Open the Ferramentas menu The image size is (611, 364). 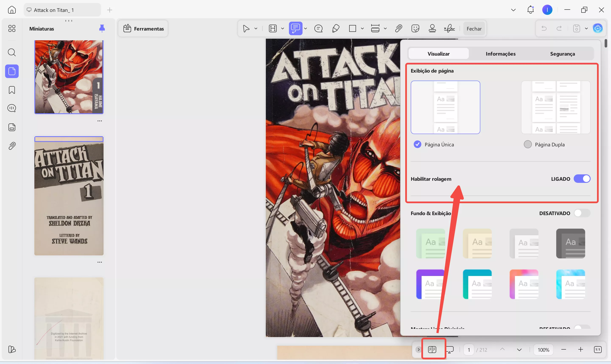pos(143,28)
